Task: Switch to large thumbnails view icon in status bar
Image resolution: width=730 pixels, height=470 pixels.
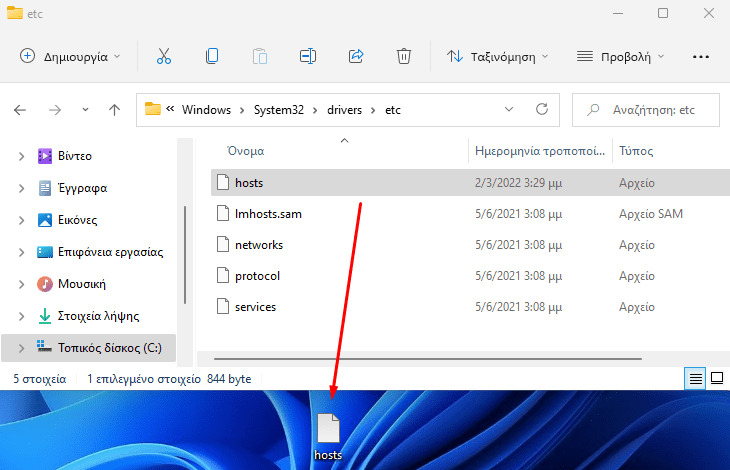Action: coord(717,379)
